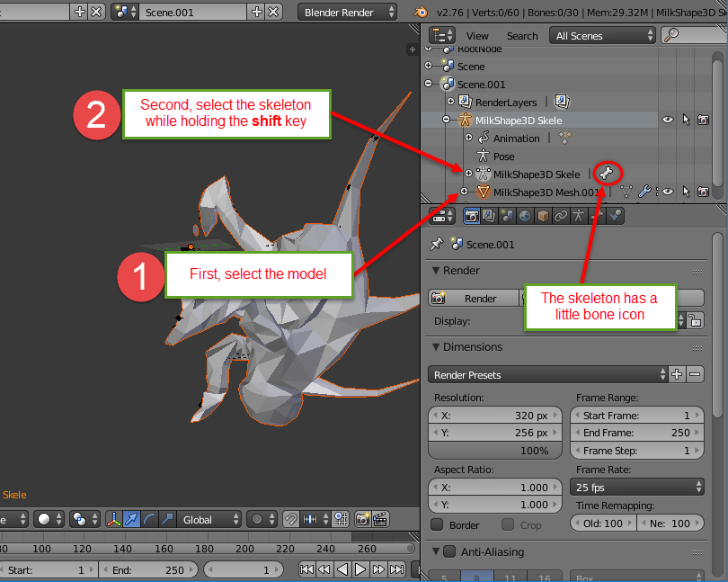Play the animation forward in the timeline
The width and height of the screenshot is (728, 582).
pyautogui.click(x=360, y=569)
